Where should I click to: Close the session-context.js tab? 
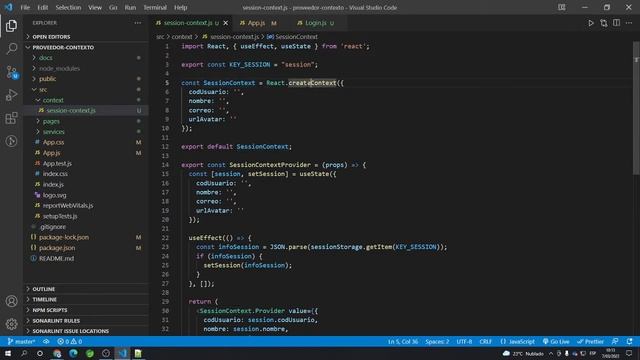[x=226, y=23]
